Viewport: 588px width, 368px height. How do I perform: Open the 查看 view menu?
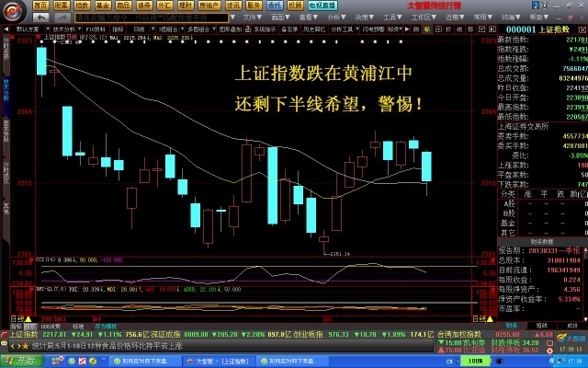click(309, 17)
